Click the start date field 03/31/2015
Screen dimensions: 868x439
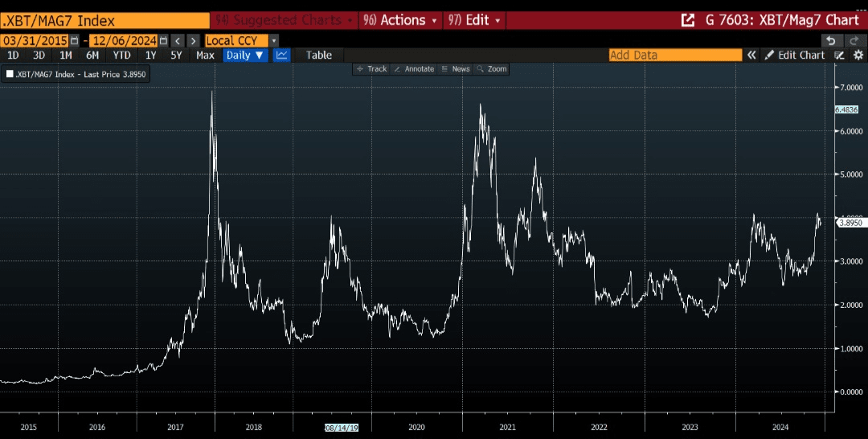[35, 41]
